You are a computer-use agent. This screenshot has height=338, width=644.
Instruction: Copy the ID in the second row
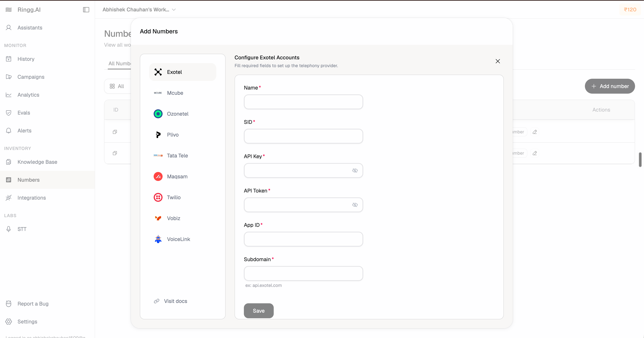[x=115, y=153]
